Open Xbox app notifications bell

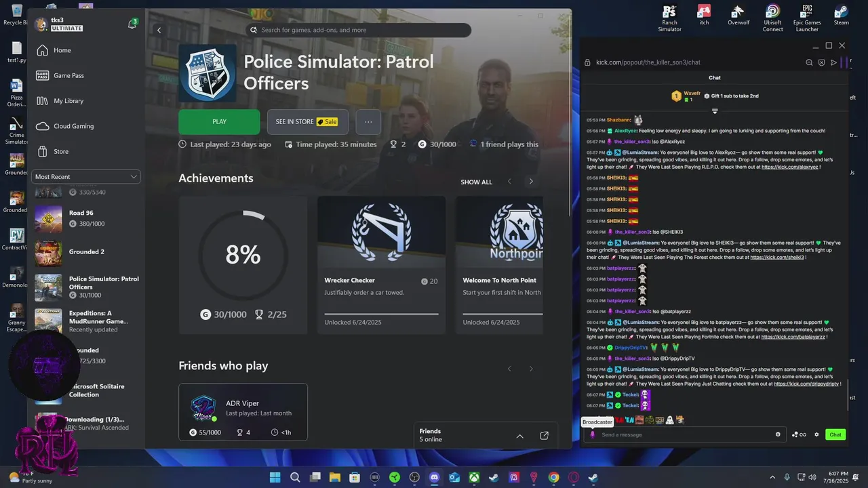[132, 24]
